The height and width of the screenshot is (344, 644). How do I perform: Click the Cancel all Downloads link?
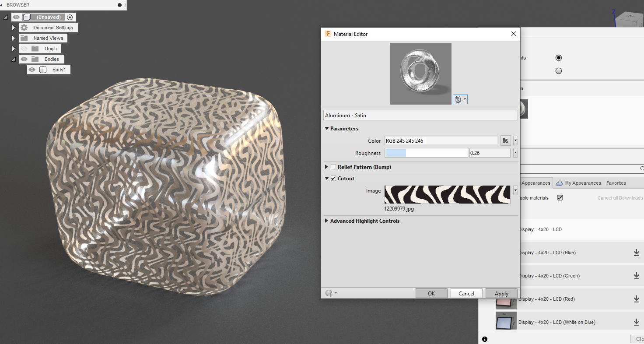coord(619,198)
